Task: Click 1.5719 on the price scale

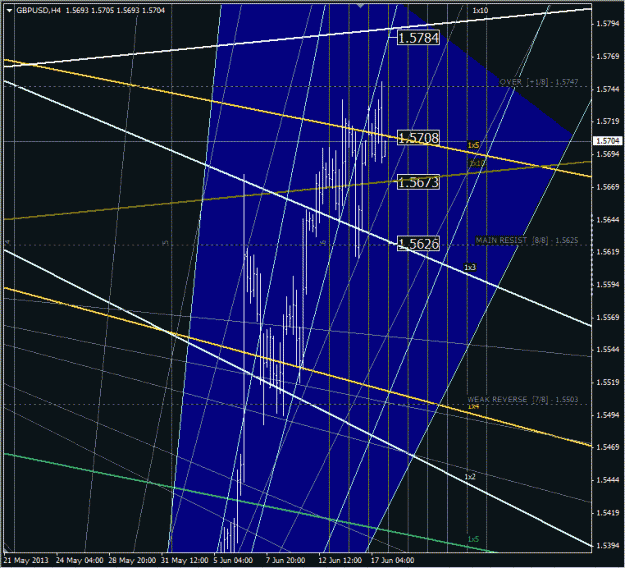Action: click(608, 122)
